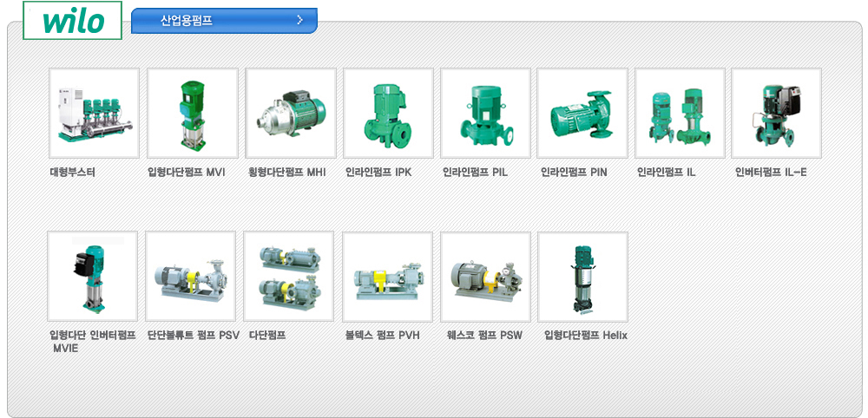Open the 산업용펌프 category tab
Image resolution: width=868 pixels, height=418 pixels.
[224, 21]
